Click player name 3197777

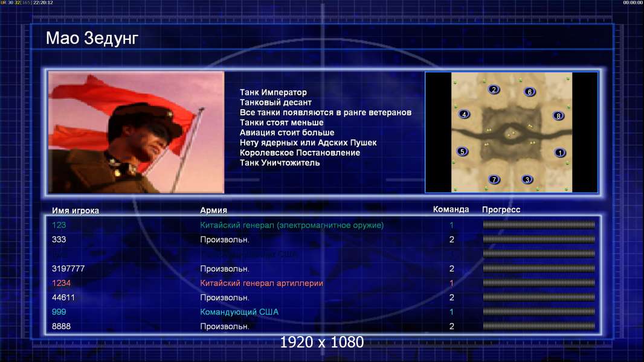pyautogui.click(x=68, y=268)
